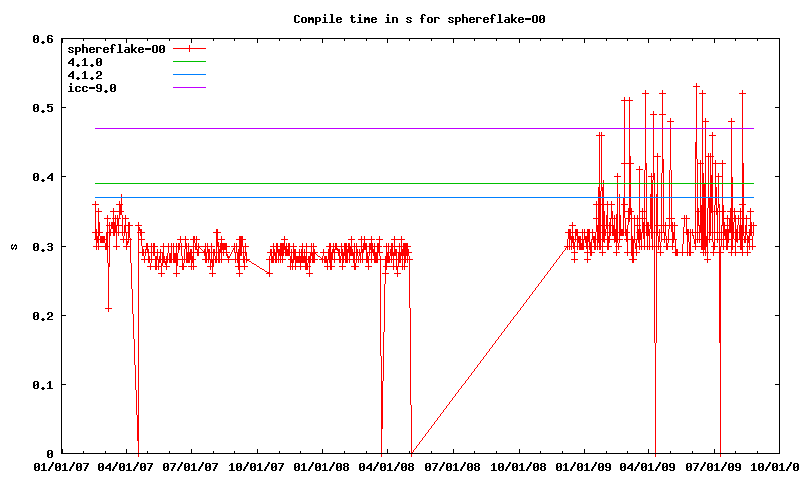
Task: Select the 10/01/07 x-axis date label
Action: coord(258,466)
